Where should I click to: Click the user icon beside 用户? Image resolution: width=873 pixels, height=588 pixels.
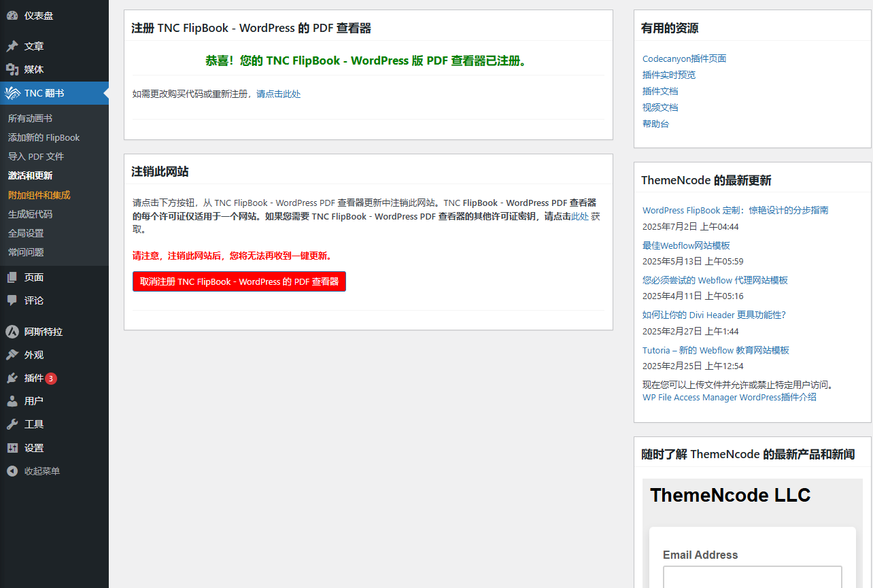(12, 401)
